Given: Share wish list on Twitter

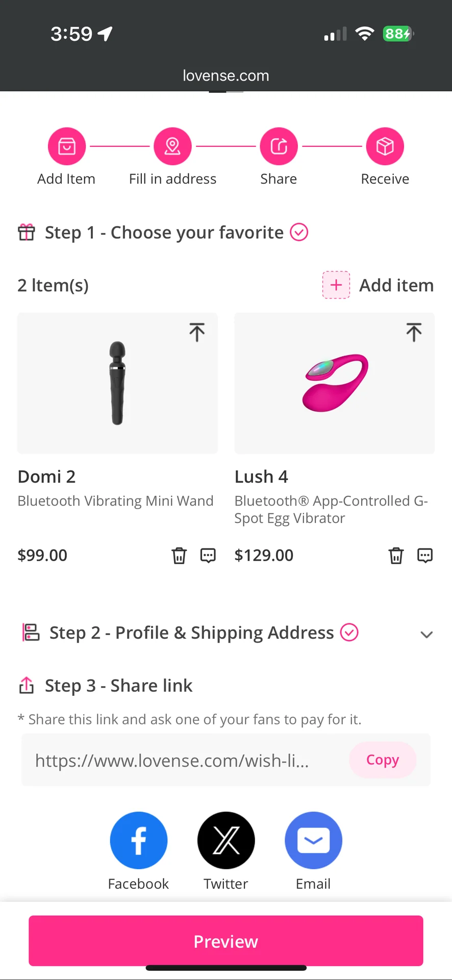Looking at the screenshot, I should (x=226, y=840).
